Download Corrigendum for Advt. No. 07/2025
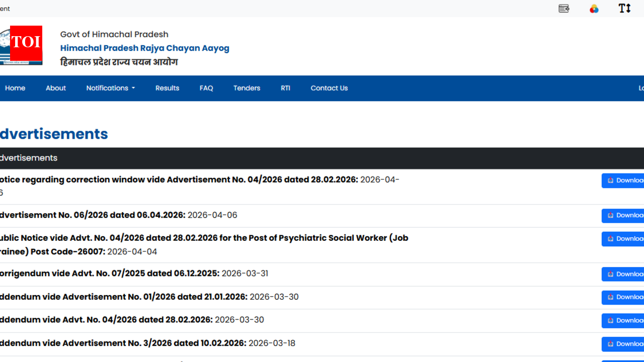 (x=624, y=274)
